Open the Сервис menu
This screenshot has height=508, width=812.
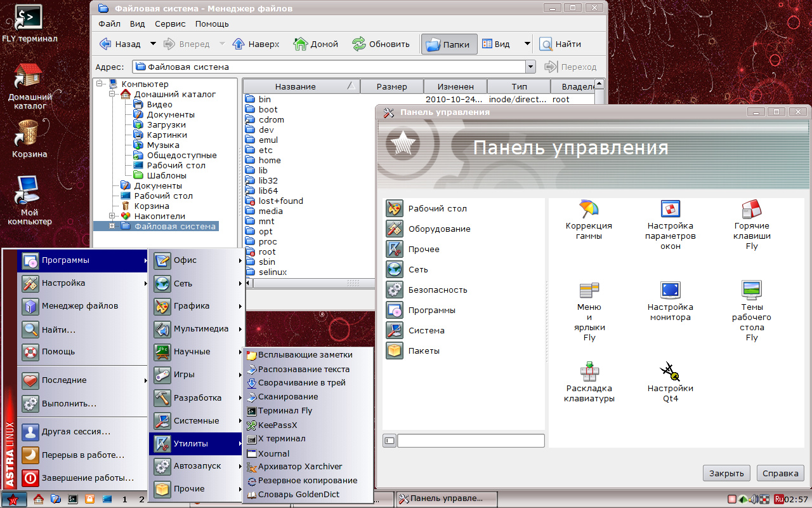click(170, 23)
